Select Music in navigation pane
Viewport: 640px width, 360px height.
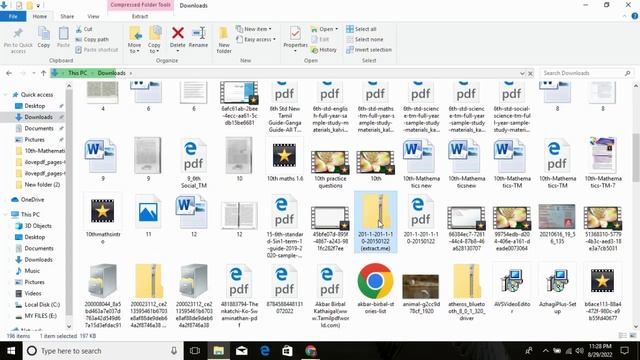[32, 271]
